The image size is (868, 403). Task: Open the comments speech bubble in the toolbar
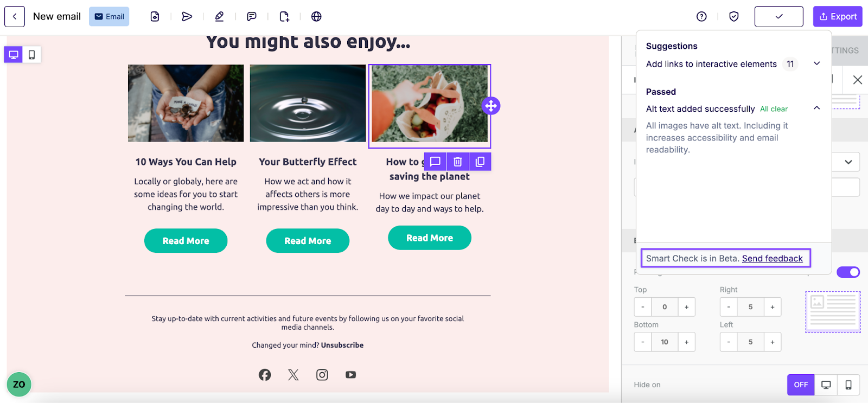tap(252, 16)
